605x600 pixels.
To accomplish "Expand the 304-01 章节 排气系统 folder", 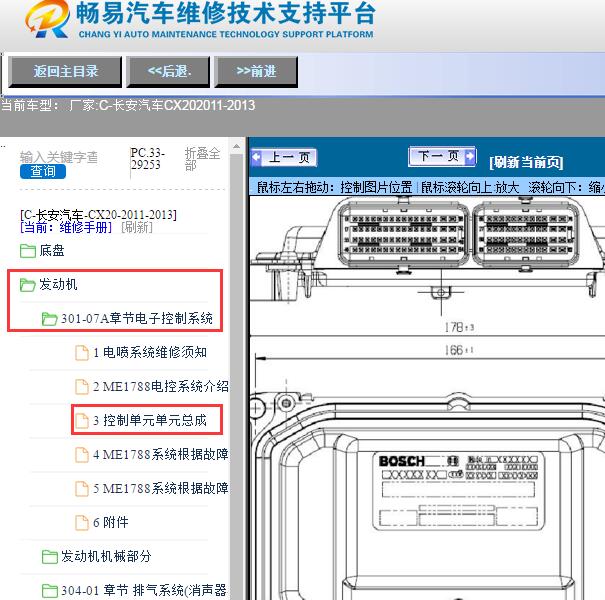I will click(x=144, y=590).
